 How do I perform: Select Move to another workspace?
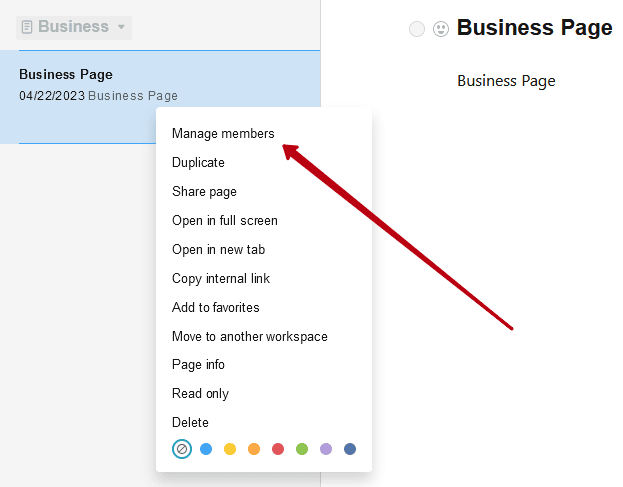click(250, 336)
